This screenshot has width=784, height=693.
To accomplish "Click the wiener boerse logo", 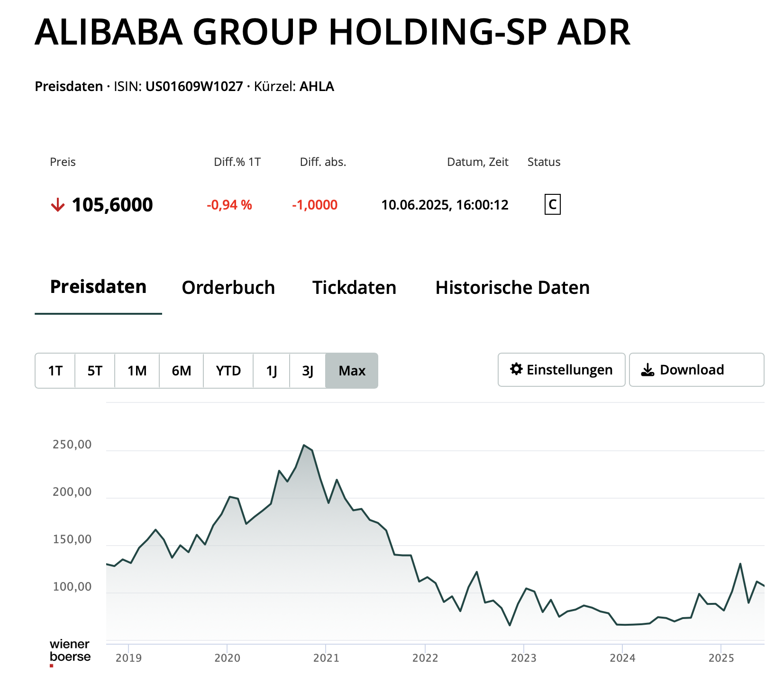I will [70, 651].
